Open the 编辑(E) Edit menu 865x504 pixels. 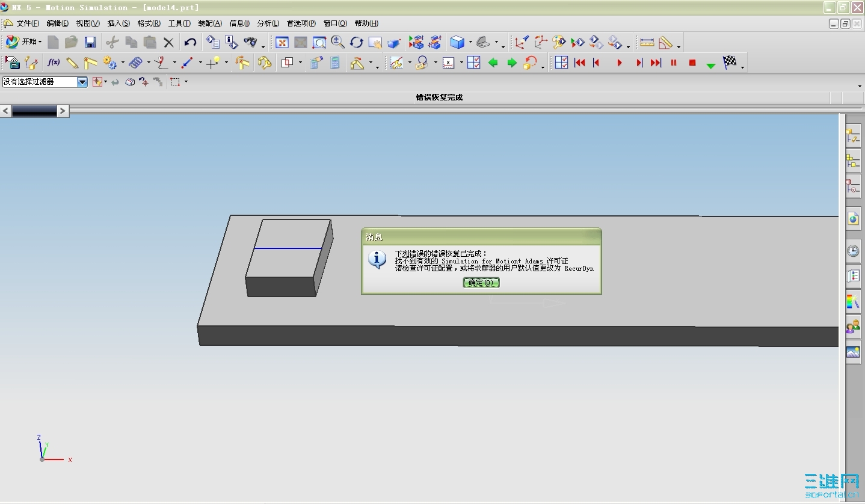coord(58,23)
